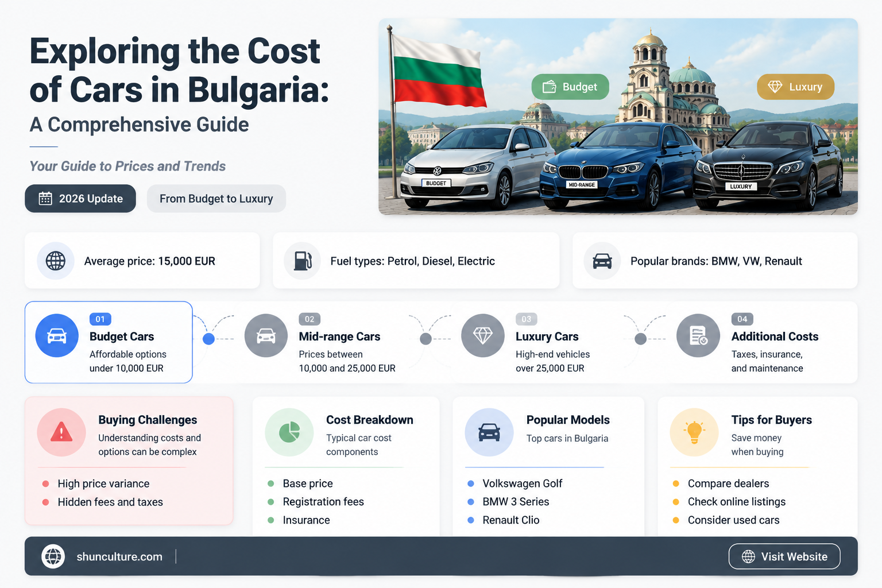
Task: Click the silver car labeled BUDGET
Action: [477, 167]
